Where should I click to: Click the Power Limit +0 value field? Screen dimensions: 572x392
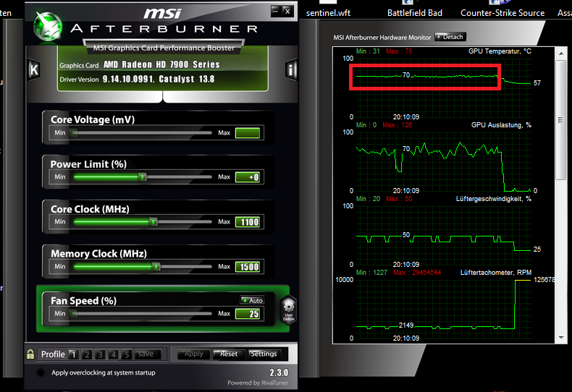tap(248, 177)
